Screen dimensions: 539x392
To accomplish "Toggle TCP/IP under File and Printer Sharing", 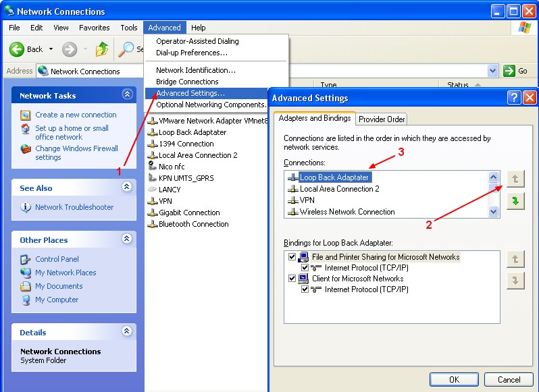I will [305, 268].
